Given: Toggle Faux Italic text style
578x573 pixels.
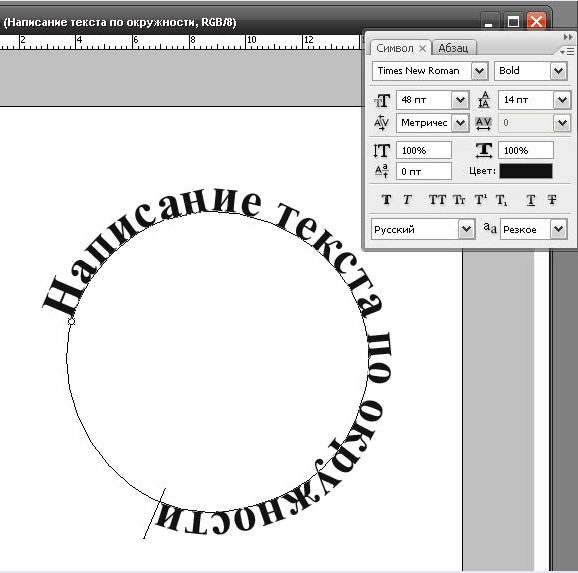Looking at the screenshot, I should pyautogui.click(x=407, y=200).
